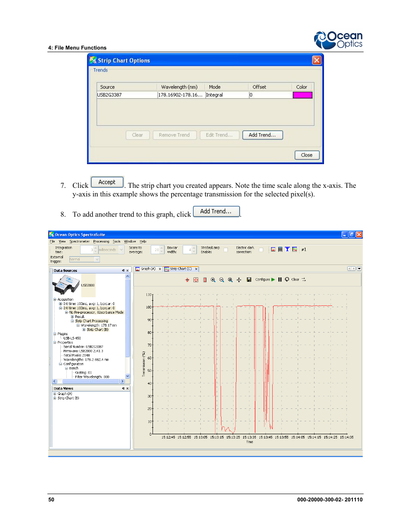Click the Boxcar width stepper

point(194,250)
